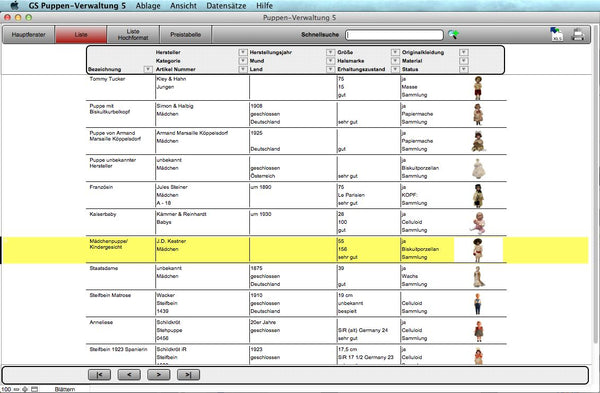600x393 pixels.
Task: Open the GS Puppen-Verwaltung 5 menu
Action: (77, 6)
